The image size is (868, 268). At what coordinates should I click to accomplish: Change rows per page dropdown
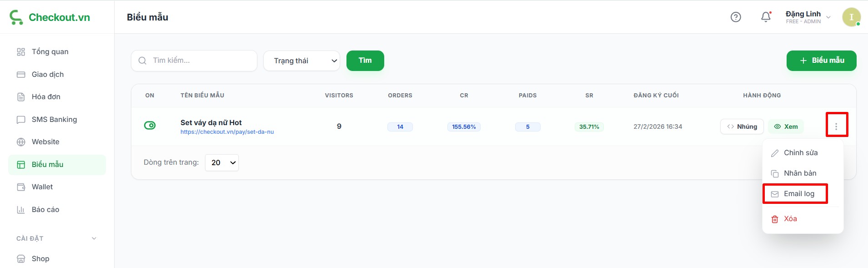[222, 163]
